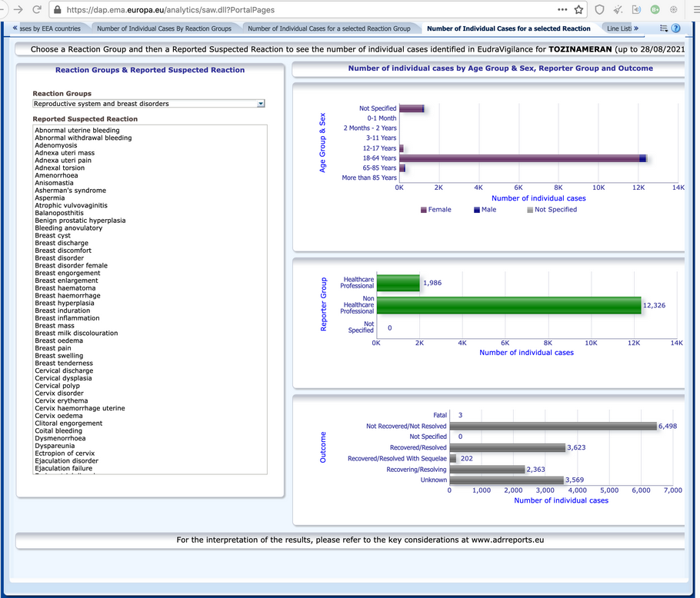Click the Non Healthcare Professional green bar
This screenshot has width=700, height=598.
(x=509, y=305)
